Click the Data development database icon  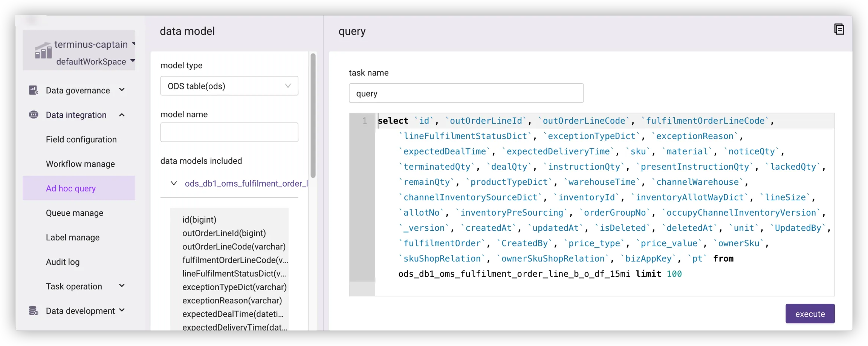pos(34,311)
